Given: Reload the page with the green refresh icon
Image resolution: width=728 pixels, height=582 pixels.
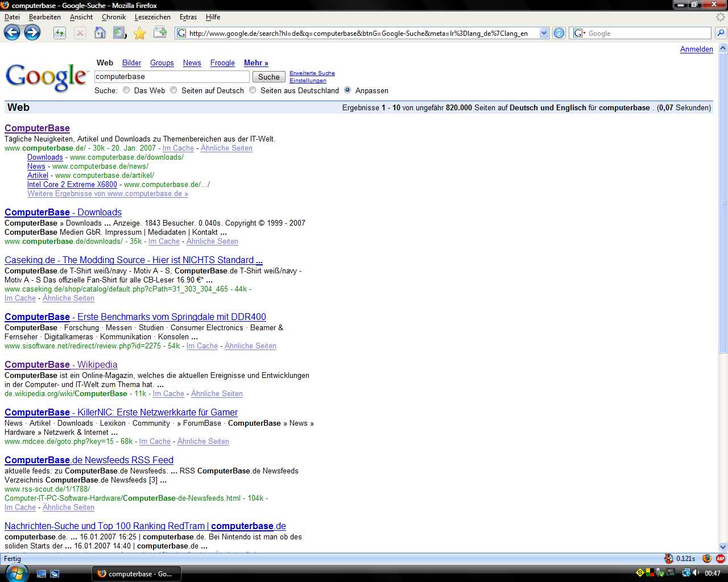Looking at the screenshot, I should point(59,33).
